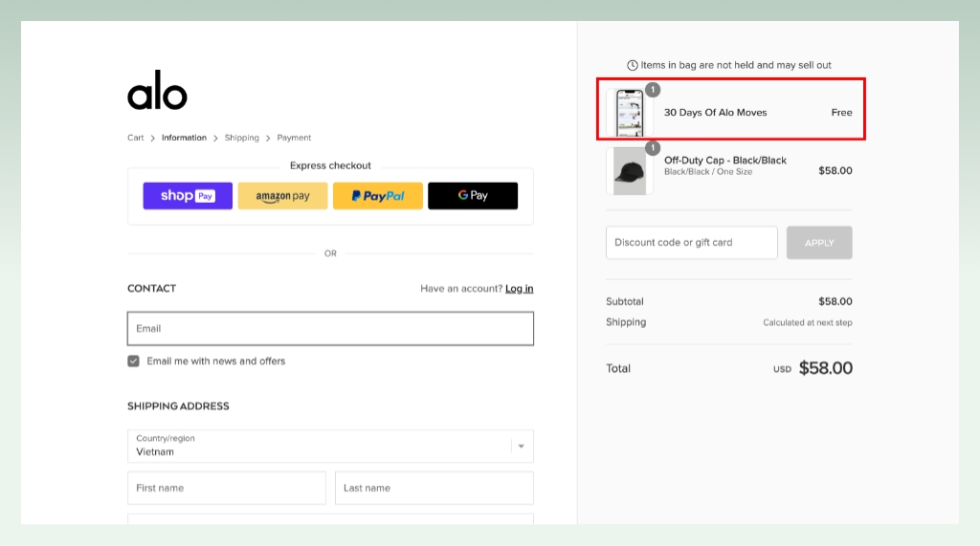Viewport: 980px width, 546px height.
Task: Uncheck Email me with news and offers
Action: coord(133,361)
